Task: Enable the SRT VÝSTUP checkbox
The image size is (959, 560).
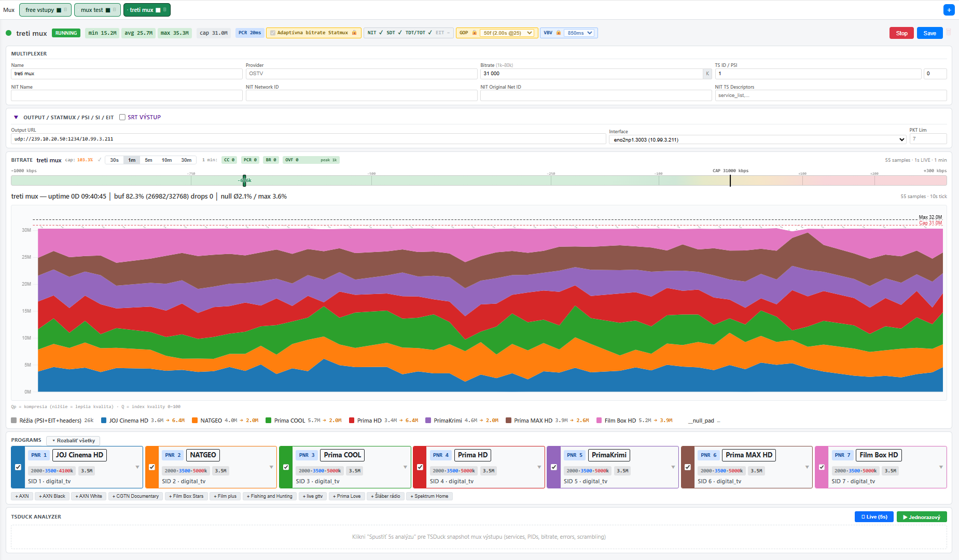Action: [122, 117]
